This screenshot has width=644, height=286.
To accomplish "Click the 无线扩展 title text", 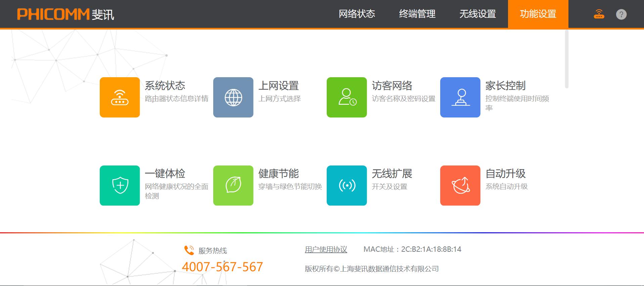I will pyautogui.click(x=392, y=174).
